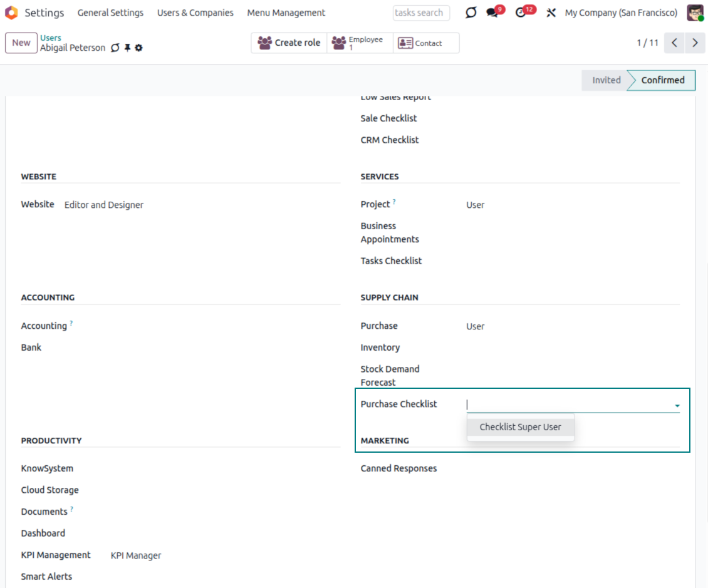Screen dimensions: 708x588
Task: Navigate to the next record with the chevron
Action: click(x=695, y=43)
